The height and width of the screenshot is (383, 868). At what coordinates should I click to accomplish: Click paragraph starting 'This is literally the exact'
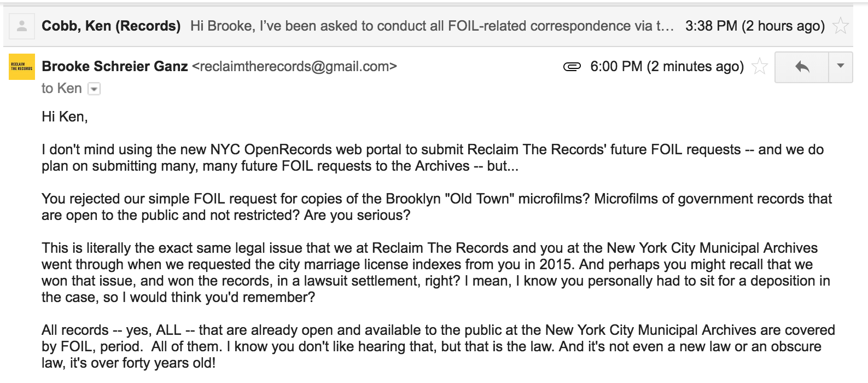436,272
